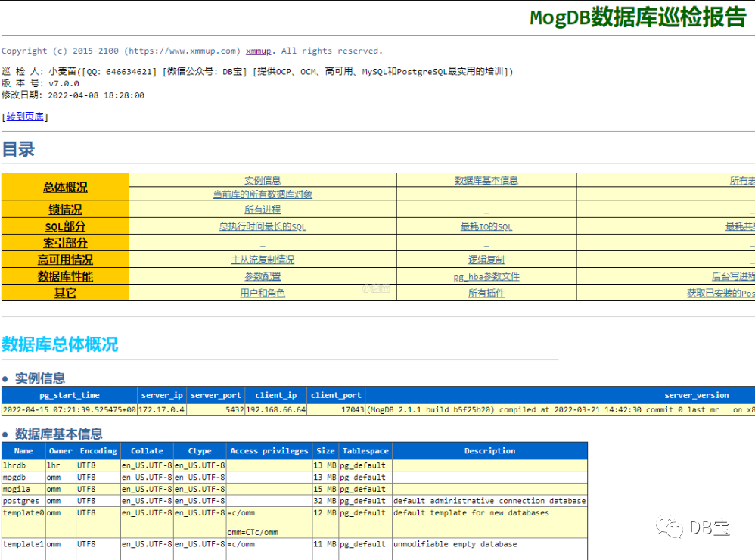755x560 pixels.
Task: Jump via 转到页底 link
Action: pyautogui.click(x=24, y=117)
